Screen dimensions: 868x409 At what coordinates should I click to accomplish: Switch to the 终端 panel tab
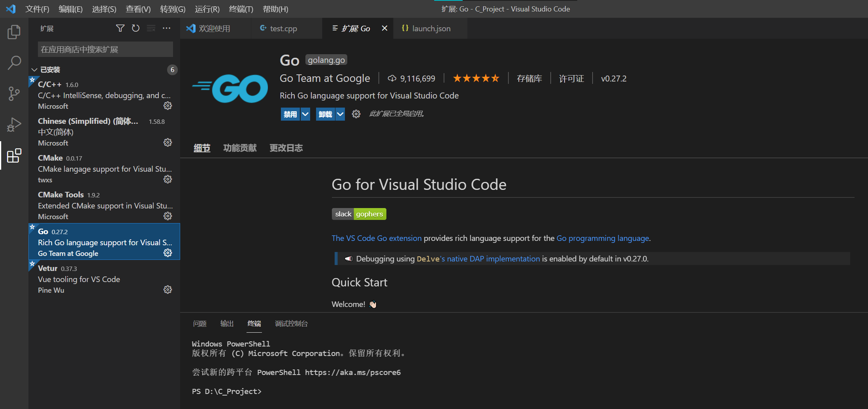click(x=254, y=324)
